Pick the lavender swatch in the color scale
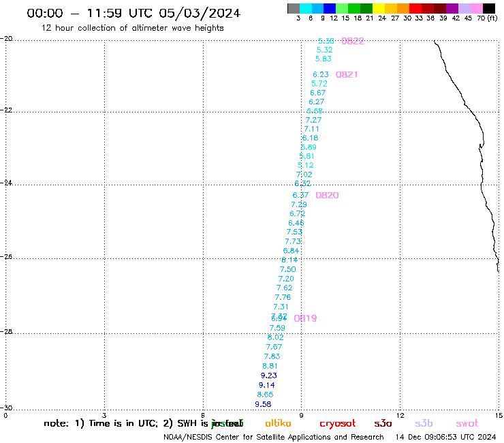Viewport: 504px width, 443px height. click(x=464, y=9)
